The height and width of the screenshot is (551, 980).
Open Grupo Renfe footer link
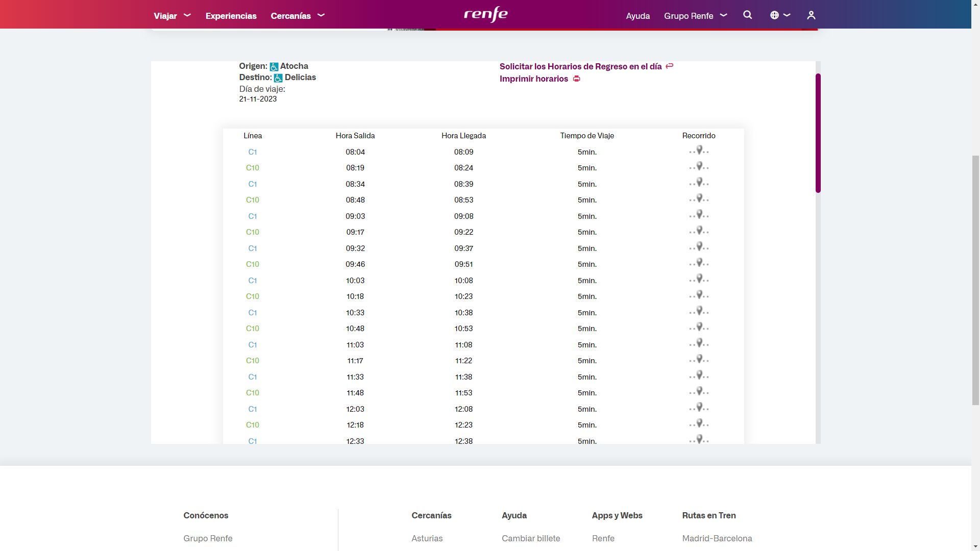click(x=208, y=538)
